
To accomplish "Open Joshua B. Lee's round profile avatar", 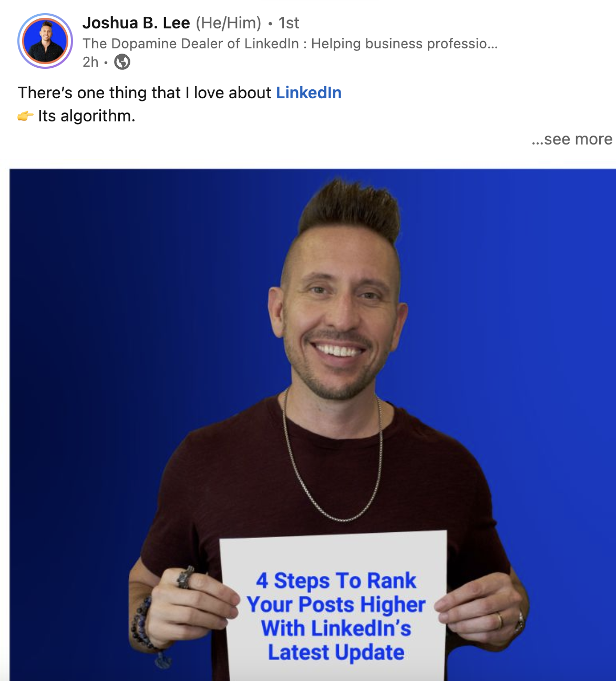I will click(x=45, y=41).
